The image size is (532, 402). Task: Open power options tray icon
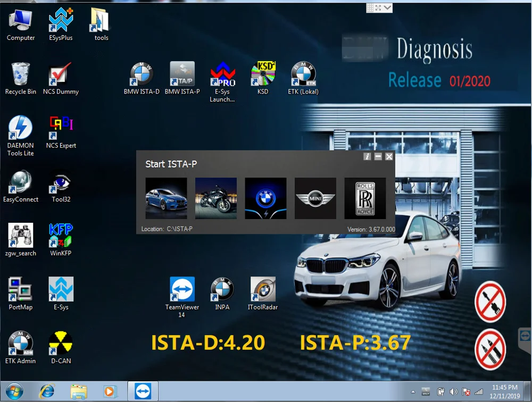coord(440,392)
